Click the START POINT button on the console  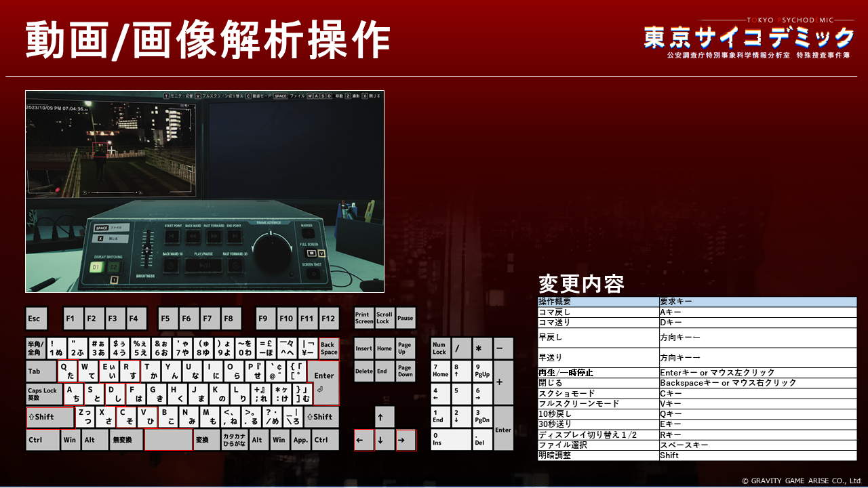click(x=172, y=237)
